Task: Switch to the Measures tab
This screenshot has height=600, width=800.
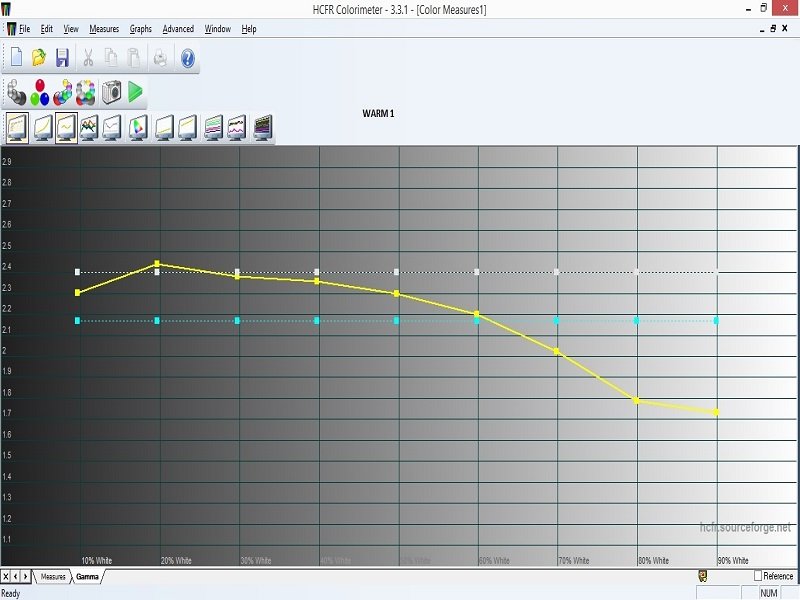Action: (x=52, y=577)
